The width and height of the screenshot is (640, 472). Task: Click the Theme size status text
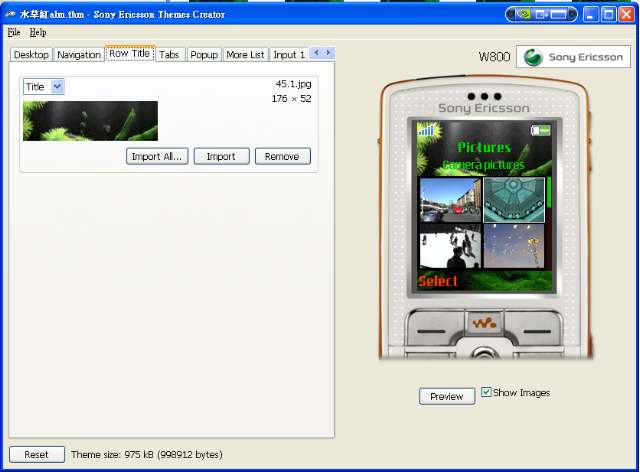click(147, 454)
